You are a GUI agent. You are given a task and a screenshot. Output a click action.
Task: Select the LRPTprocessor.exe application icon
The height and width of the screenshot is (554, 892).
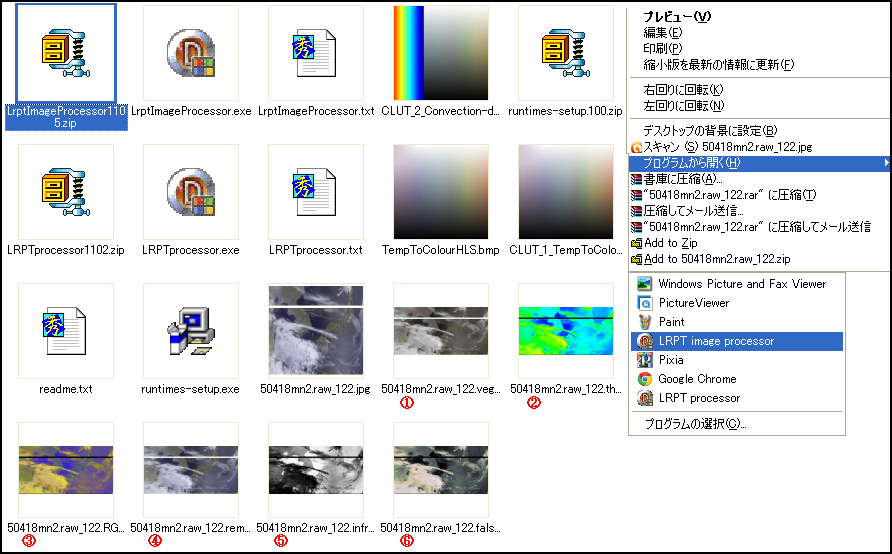click(191, 192)
